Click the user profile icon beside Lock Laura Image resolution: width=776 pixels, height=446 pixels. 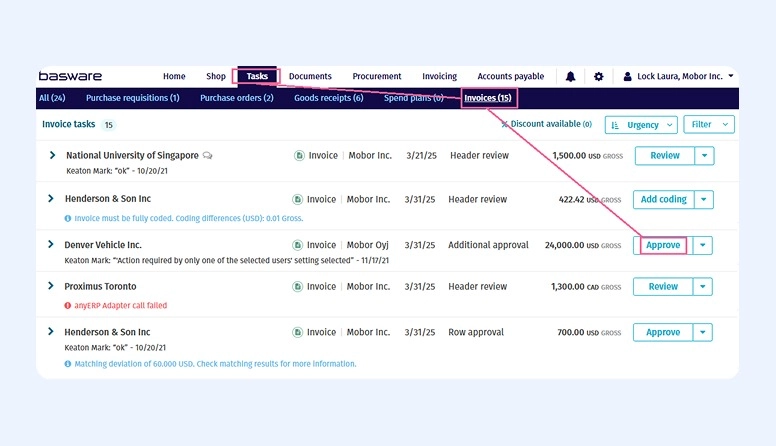click(628, 76)
